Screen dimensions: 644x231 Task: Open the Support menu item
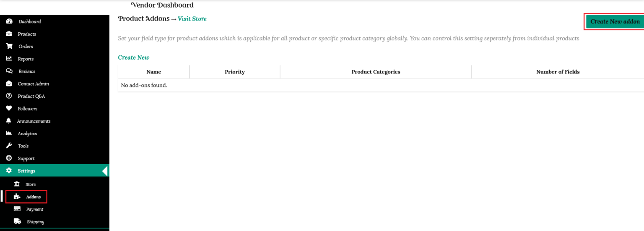coord(26,158)
